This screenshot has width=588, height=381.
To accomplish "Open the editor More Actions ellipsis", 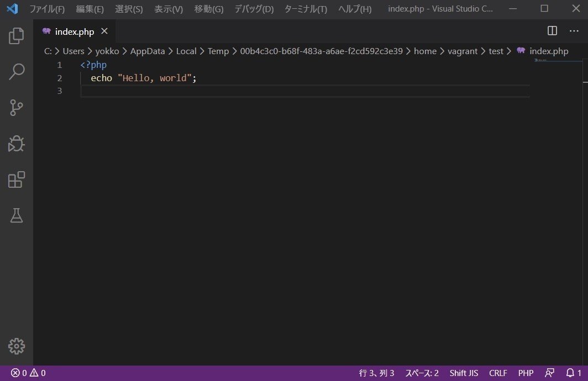I will click(x=574, y=31).
